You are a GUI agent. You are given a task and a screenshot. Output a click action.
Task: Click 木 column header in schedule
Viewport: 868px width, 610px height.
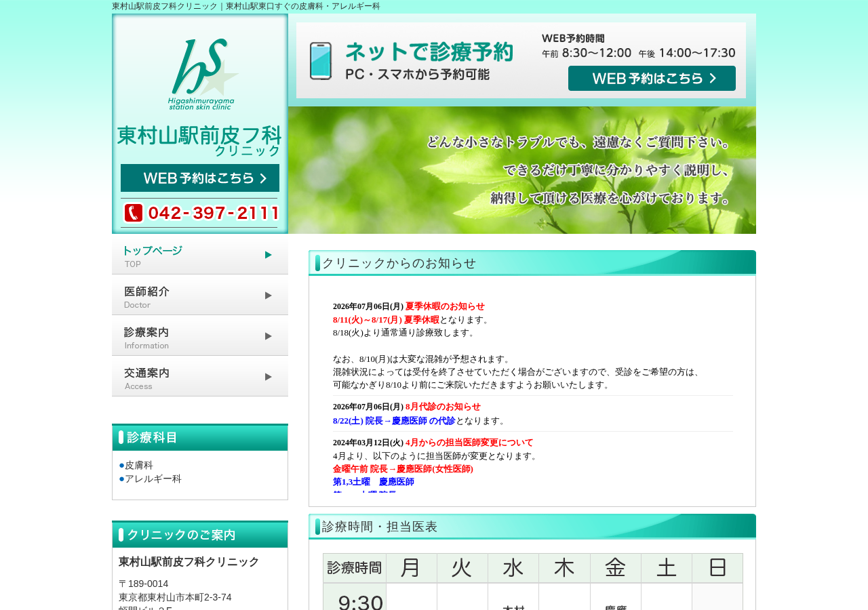564,568
